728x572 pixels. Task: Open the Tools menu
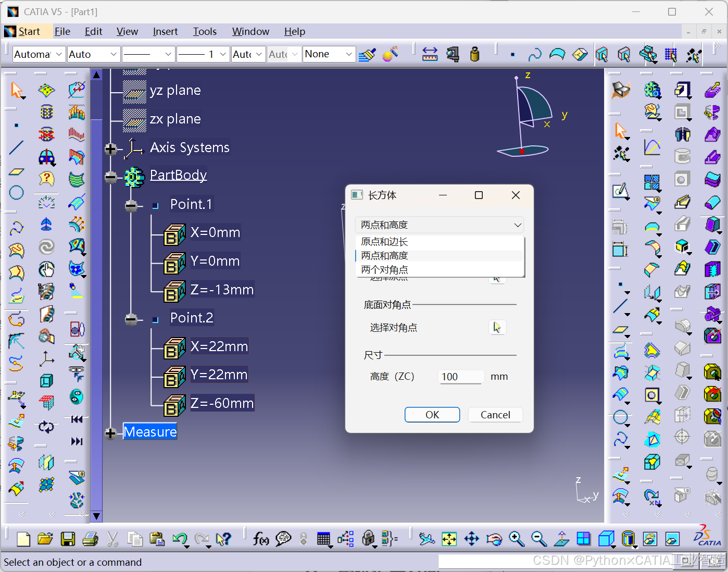[205, 32]
